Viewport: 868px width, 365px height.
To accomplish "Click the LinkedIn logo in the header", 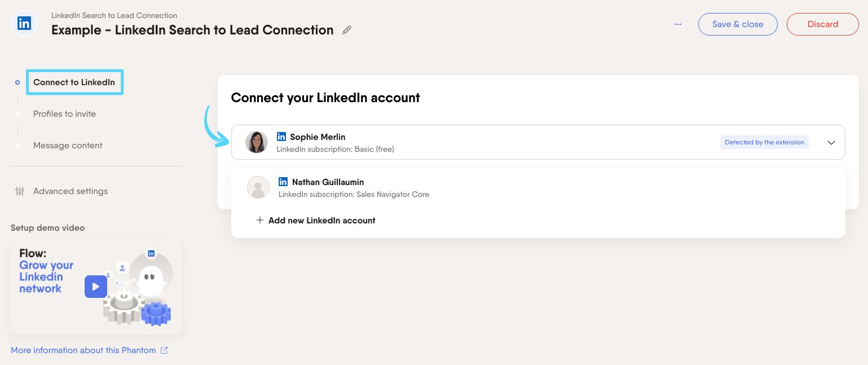I will [24, 24].
